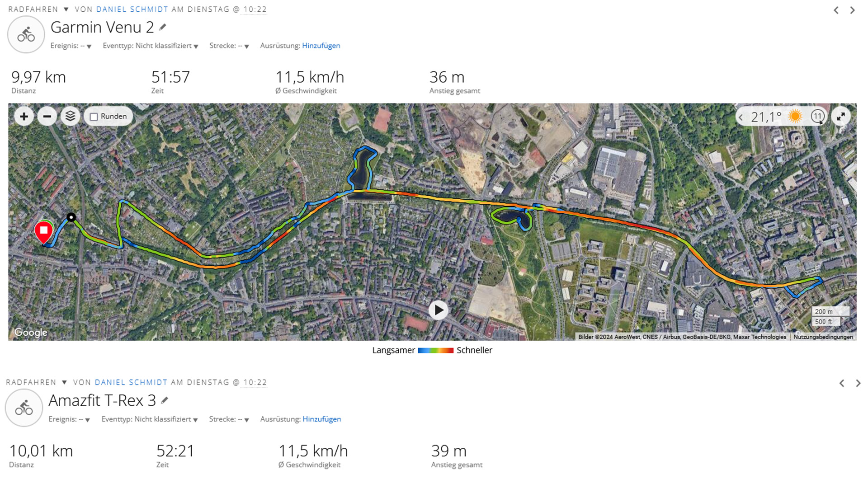Viewport: 868px width, 488px height.
Task: Edit the Amazfit T-Rex 3 activity title
Action: coord(165,400)
